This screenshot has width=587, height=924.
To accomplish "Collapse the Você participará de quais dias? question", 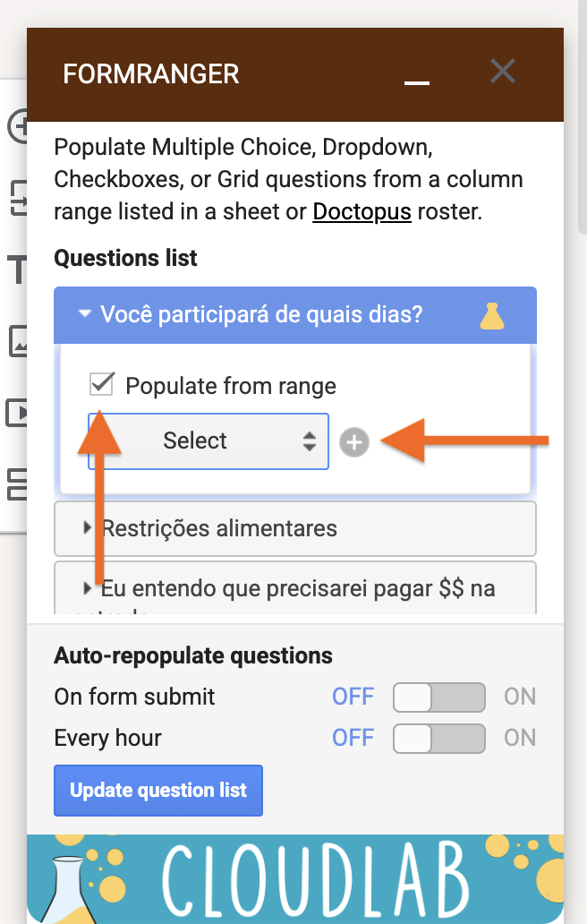I will (x=295, y=314).
